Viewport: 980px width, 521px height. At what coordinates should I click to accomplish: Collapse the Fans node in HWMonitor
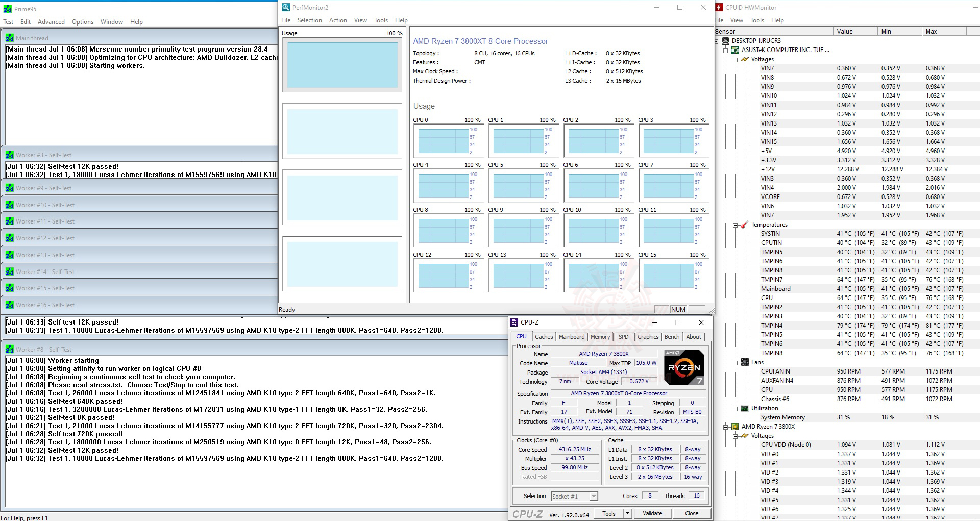point(736,362)
